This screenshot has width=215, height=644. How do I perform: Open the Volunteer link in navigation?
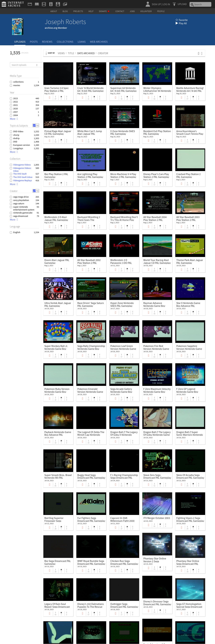pos(146,11)
